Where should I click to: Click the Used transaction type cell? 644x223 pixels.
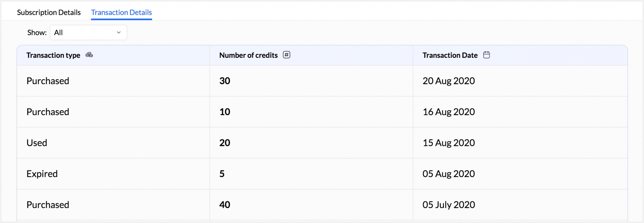[37, 143]
